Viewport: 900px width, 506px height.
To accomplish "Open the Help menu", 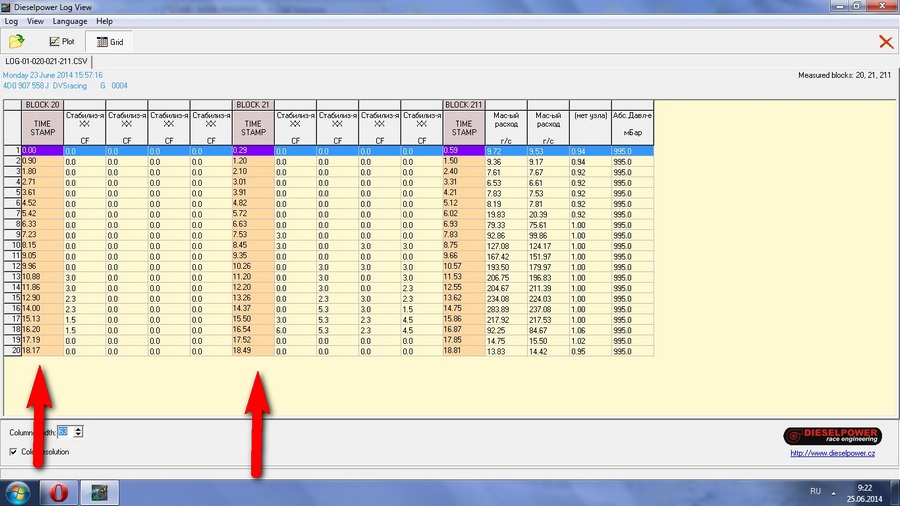I will (104, 21).
